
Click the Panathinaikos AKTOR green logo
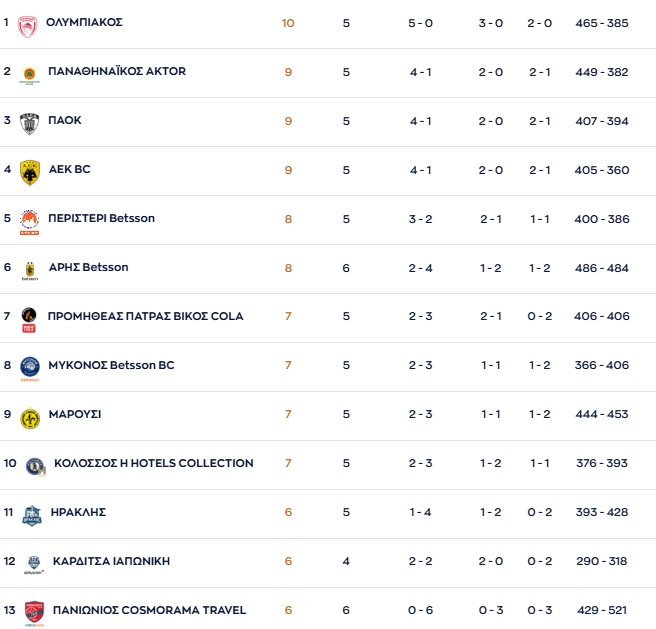(x=29, y=74)
